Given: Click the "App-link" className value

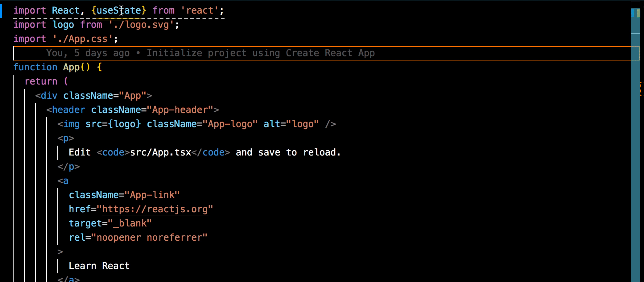Looking at the screenshot, I should pyautogui.click(x=152, y=195).
